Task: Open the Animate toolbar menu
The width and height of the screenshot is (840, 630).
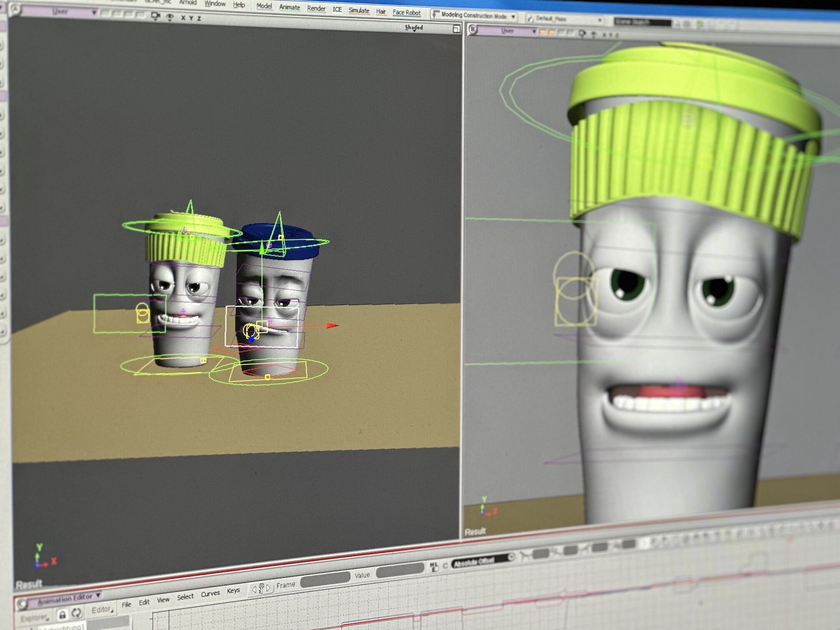Action: point(289,7)
